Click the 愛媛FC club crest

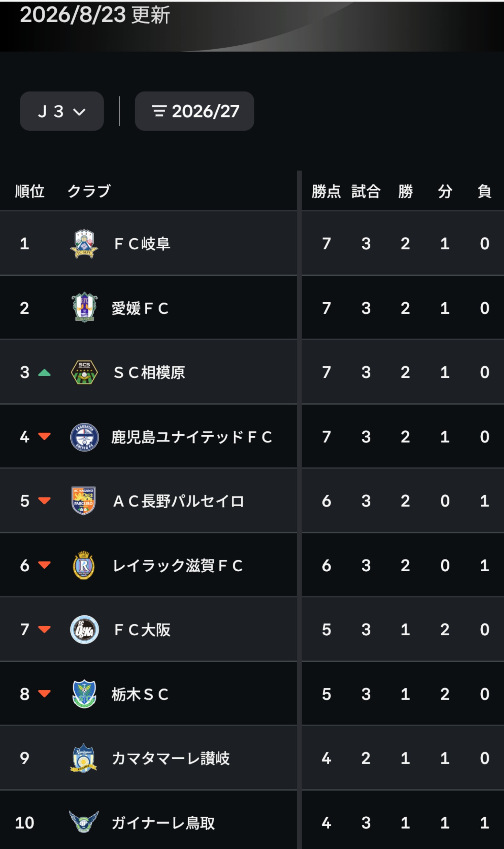84,307
